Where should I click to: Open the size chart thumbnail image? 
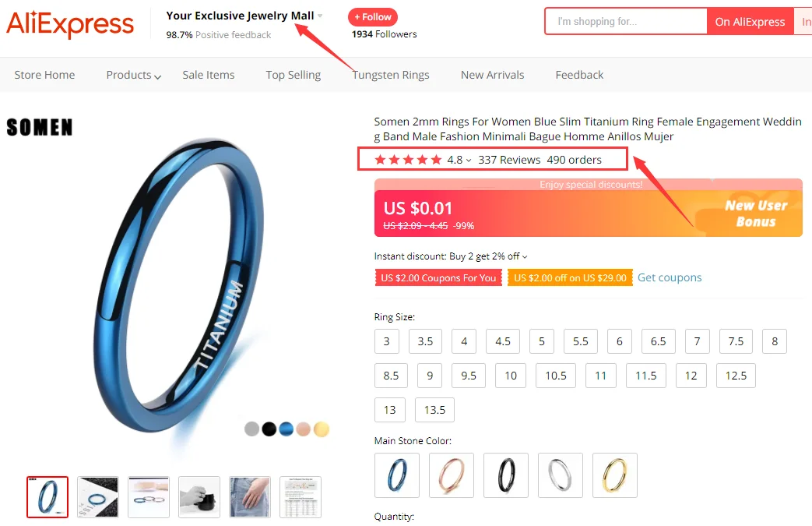click(x=301, y=497)
